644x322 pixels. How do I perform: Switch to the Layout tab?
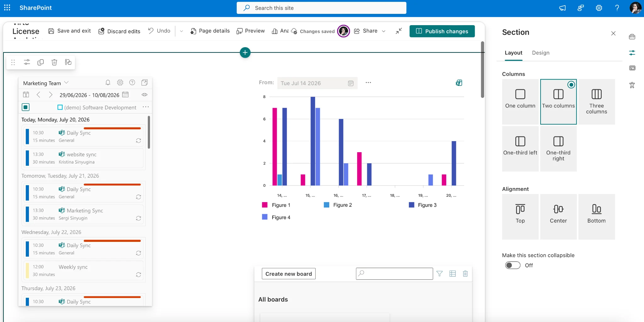(514, 53)
